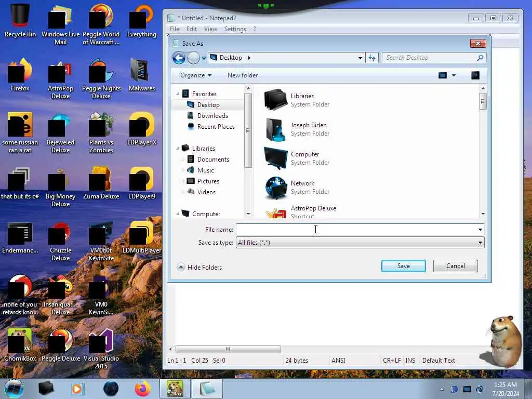The height and width of the screenshot is (399, 532).
Task: Launch LDPlayer9 desktop icon
Action: [x=141, y=183]
